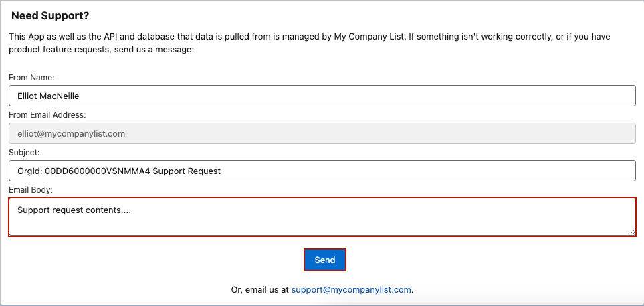Open the support@mycompanylist.com email link
Screen dimensions: 644x306
click(351, 289)
